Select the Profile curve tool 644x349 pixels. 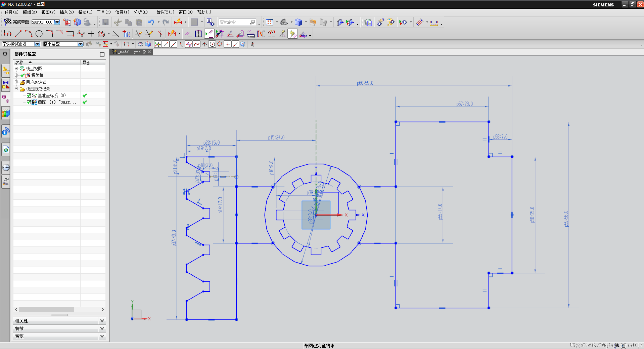(x=8, y=34)
